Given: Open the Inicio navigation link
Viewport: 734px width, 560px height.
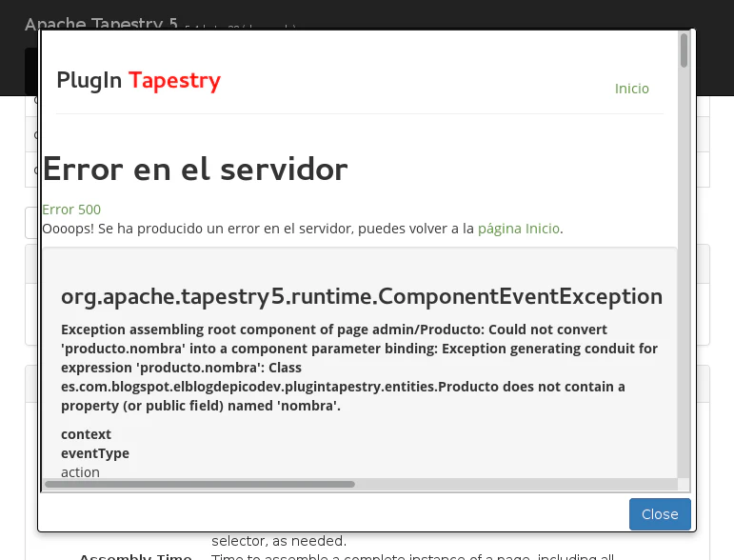Looking at the screenshot, I should point(631,89).
